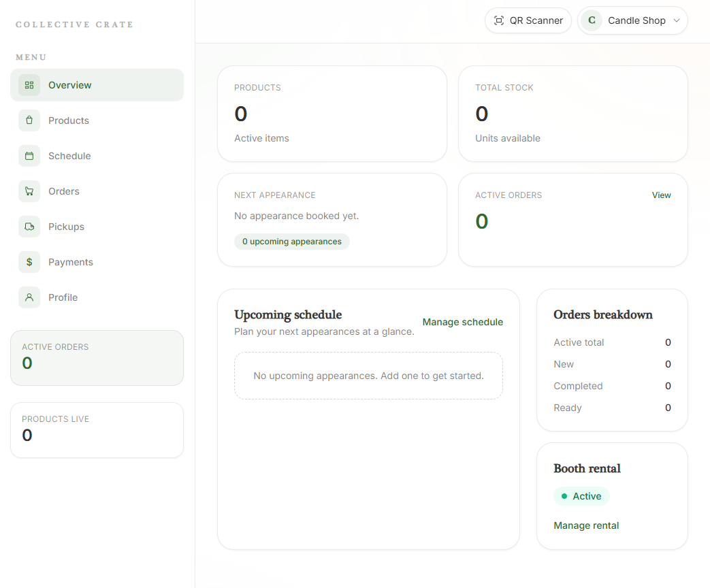Click the Payments dollar sign icon

[29, 261]
